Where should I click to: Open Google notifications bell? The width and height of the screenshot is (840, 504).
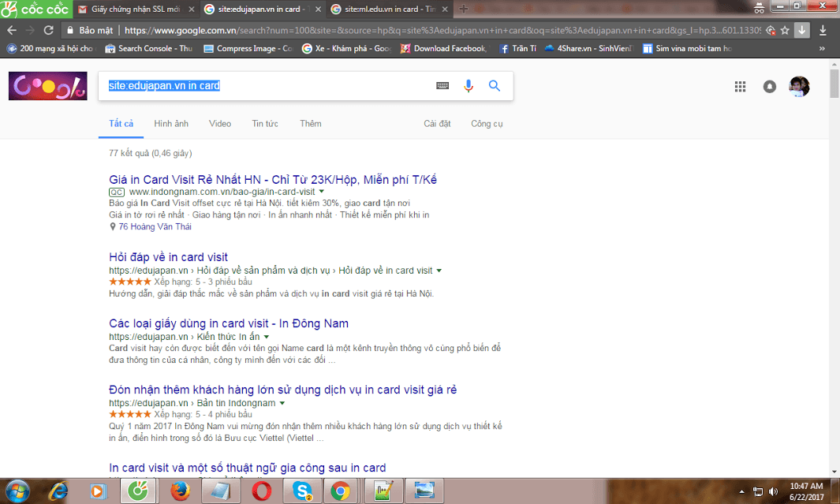[x=770, y=86]
